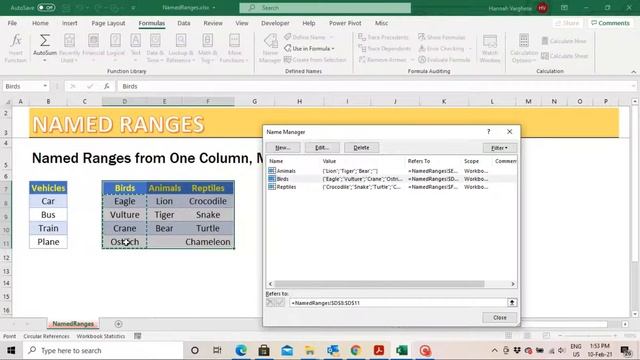Click Calculate Now
The height and width of the screenshot is (360, 640).
(564, 41)
